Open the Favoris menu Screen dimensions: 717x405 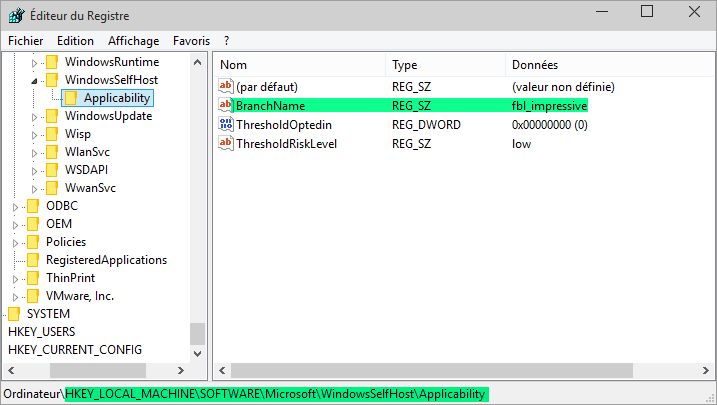pos(191,41)
